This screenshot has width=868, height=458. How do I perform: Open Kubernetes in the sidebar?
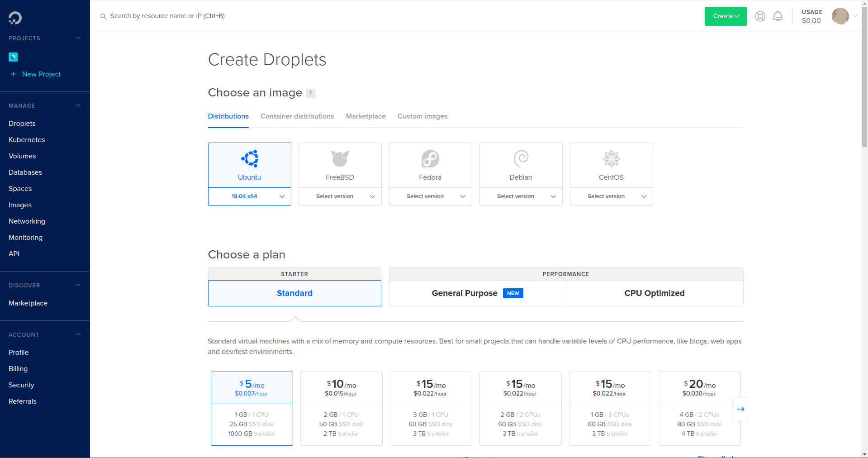pos(27,139)
